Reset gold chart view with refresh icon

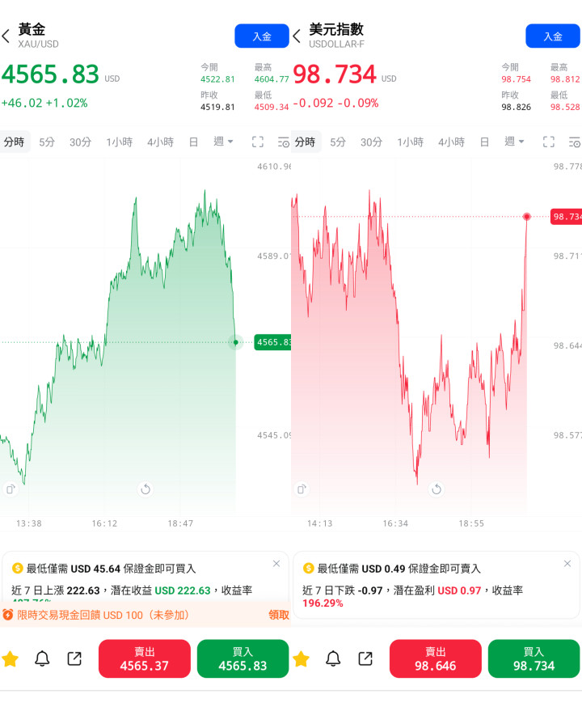point(145,489)
